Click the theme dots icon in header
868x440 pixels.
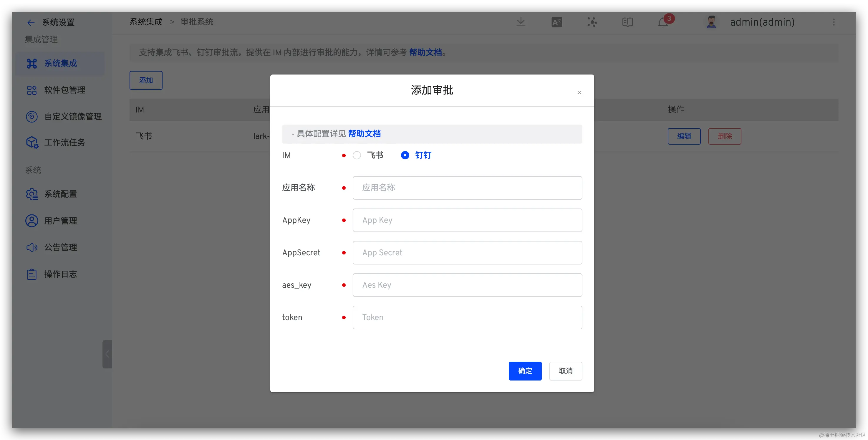click(x=592, y=22)
